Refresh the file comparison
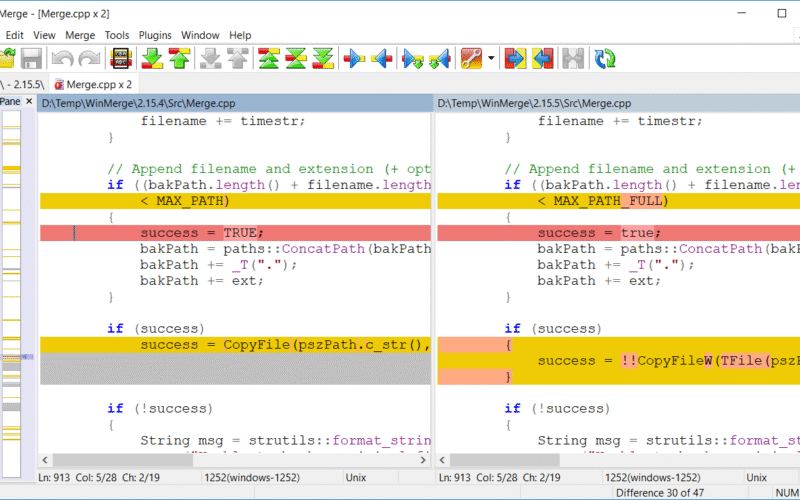Screen dimensions: 800x500 (x=605, y=59)
